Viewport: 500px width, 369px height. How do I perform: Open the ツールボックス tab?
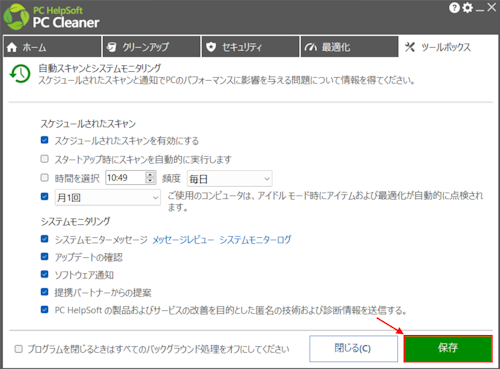[x=448, y=47]
